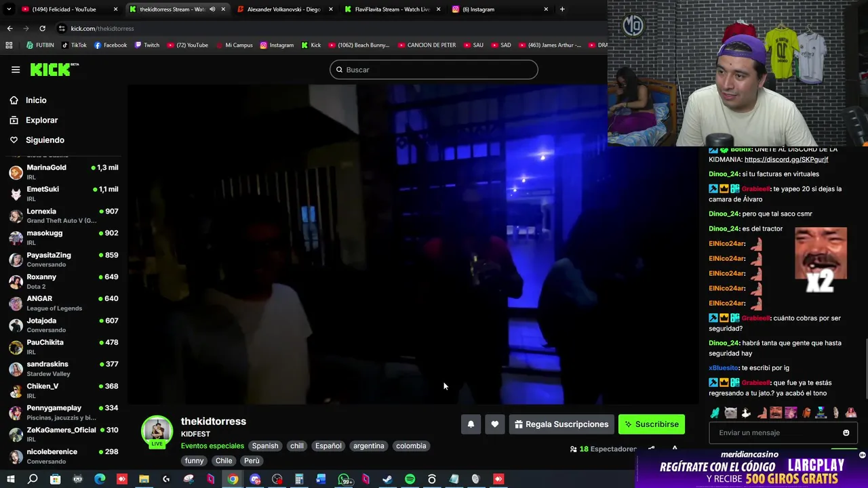Click the browser back arrow
The width and height of the screenshot is (868, 488).
click(x=9, y=28)
